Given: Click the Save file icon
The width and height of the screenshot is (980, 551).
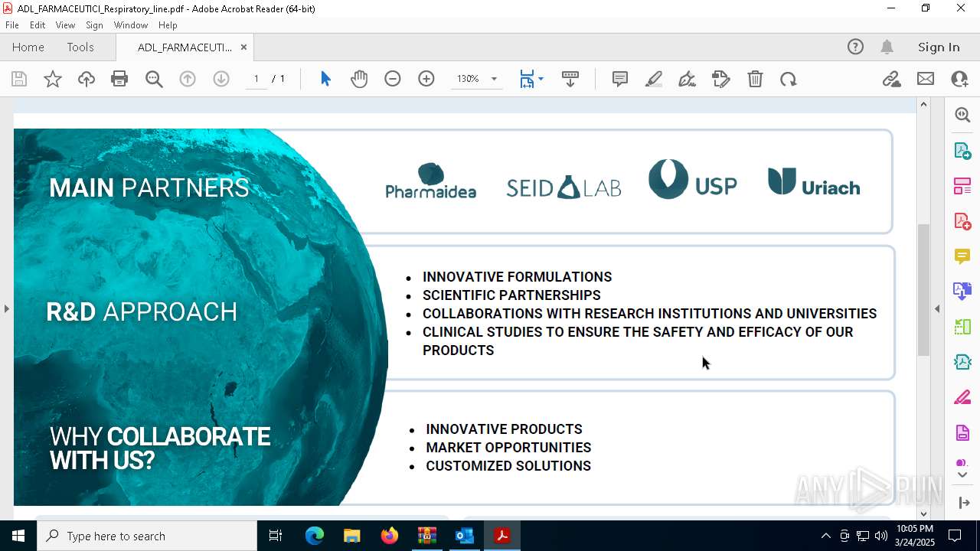Looking at the screenshot, I should coord(19,79).
